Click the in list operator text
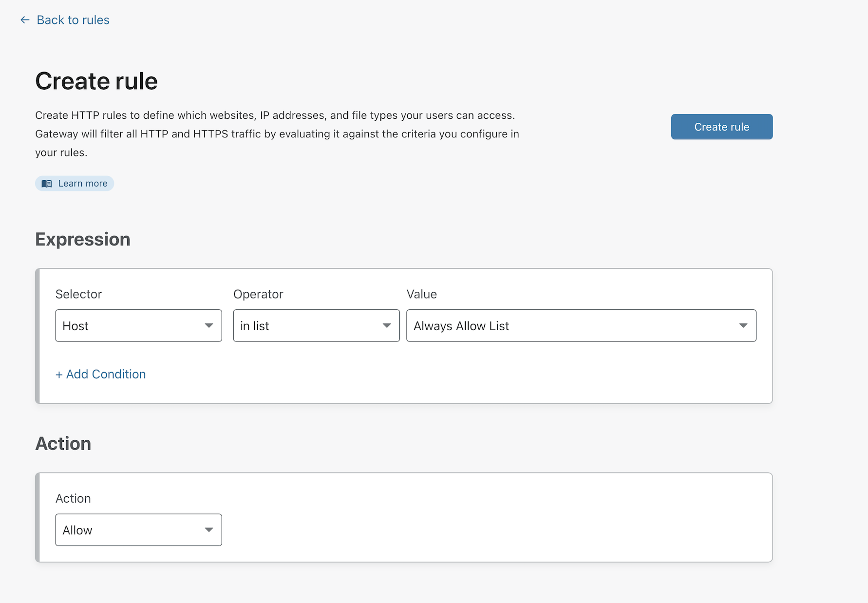 pos(255,325)
